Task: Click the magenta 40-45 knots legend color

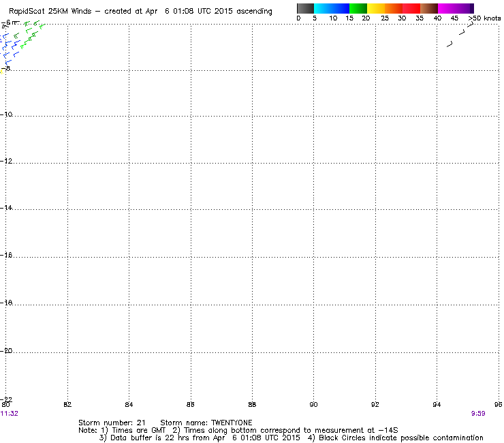Action: (x=447, y=8)
